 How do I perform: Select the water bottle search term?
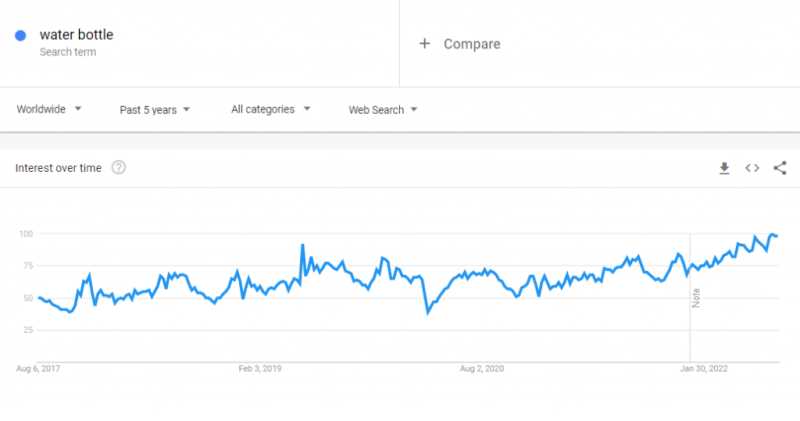76,35
